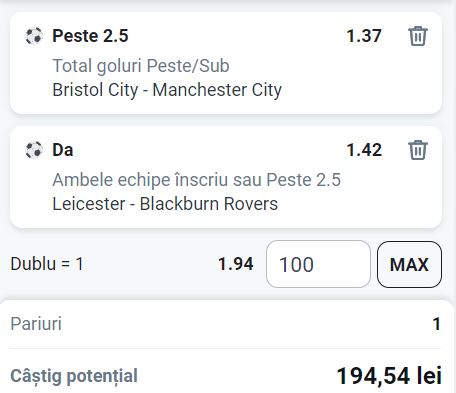
Task: Click the Pariuri summary row
Action: point(225,324)
